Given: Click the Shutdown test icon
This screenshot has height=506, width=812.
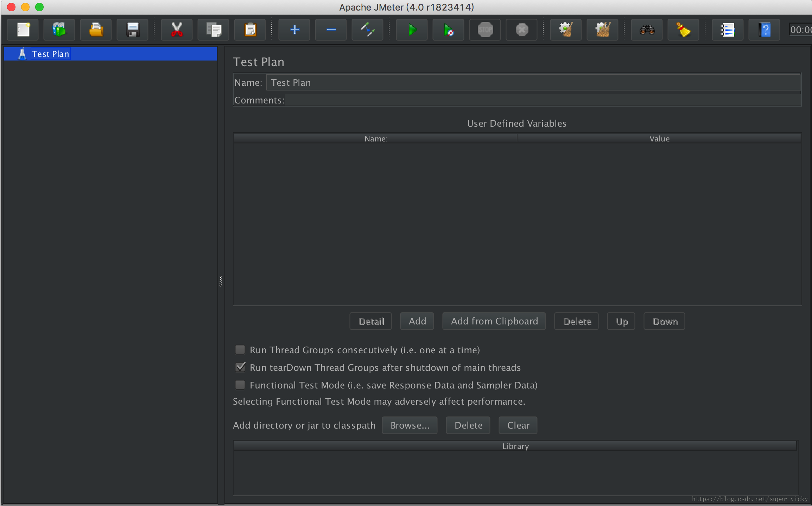Looking at the screenshot, I should tap(521, 30).
